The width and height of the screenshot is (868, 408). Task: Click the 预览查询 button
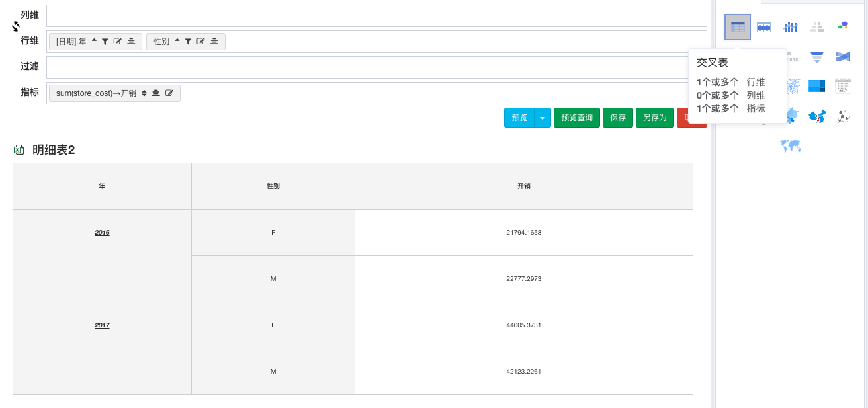pyautogui.click(x=577, y=118)
